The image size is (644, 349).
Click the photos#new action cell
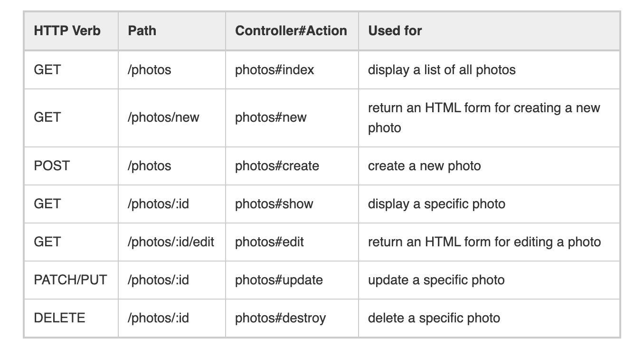[x=271, y=117]
